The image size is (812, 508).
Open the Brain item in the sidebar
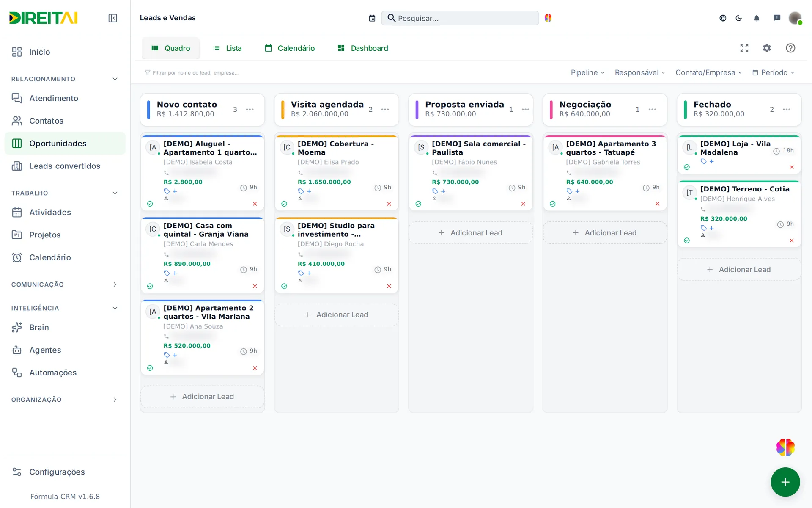click(65, 327)
